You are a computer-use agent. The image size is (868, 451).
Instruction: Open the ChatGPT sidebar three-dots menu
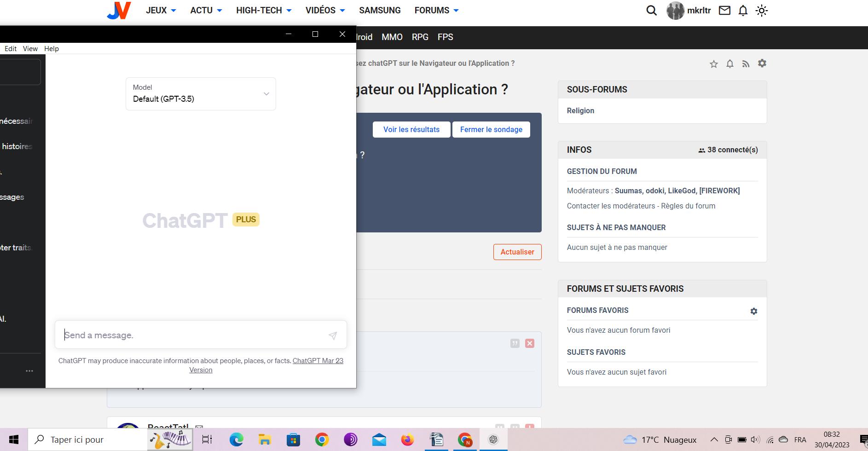click(29, 371)
